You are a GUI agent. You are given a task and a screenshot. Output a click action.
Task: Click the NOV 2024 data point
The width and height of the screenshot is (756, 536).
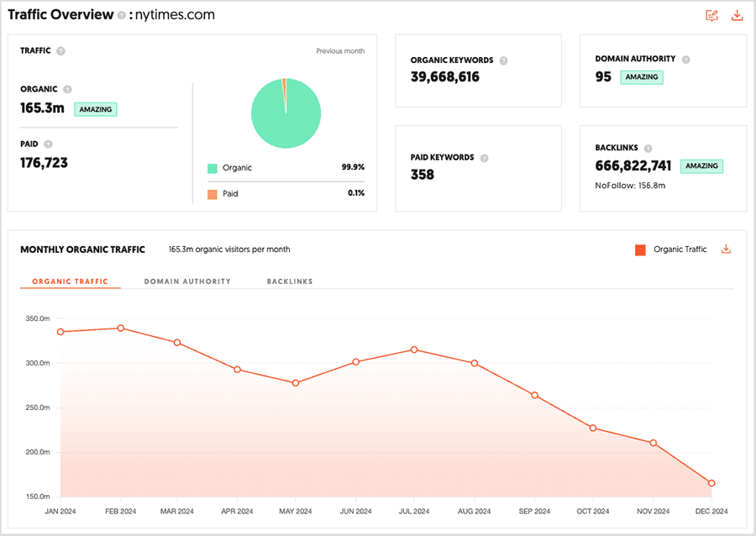653,443
